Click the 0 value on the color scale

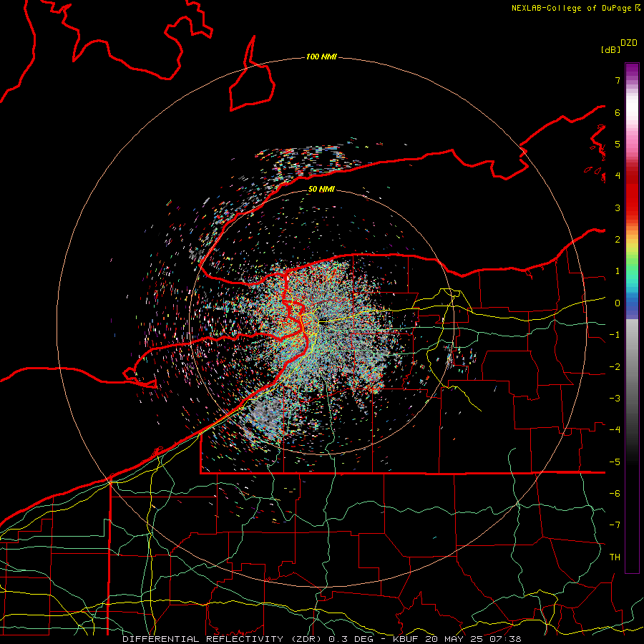(x=618, y=303)
